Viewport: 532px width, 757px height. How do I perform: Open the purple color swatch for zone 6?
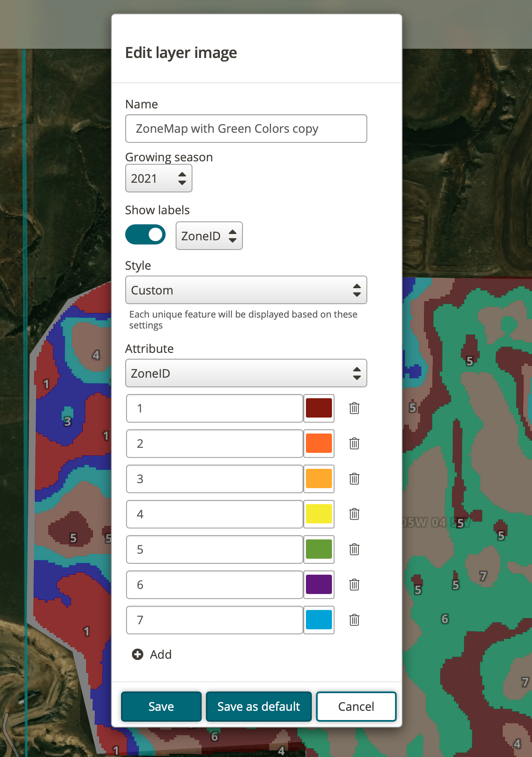pos(319,585)
